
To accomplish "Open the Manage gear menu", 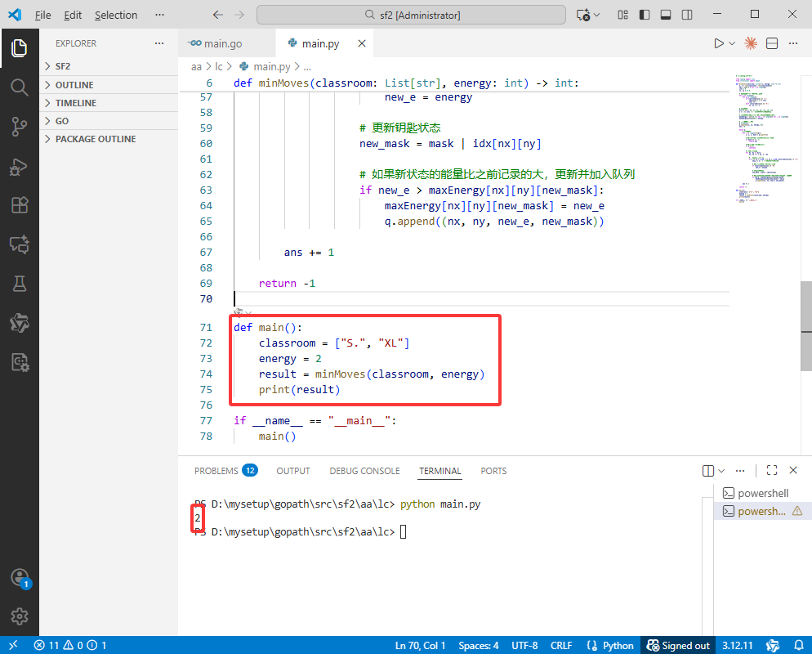I will click(19, 616).
